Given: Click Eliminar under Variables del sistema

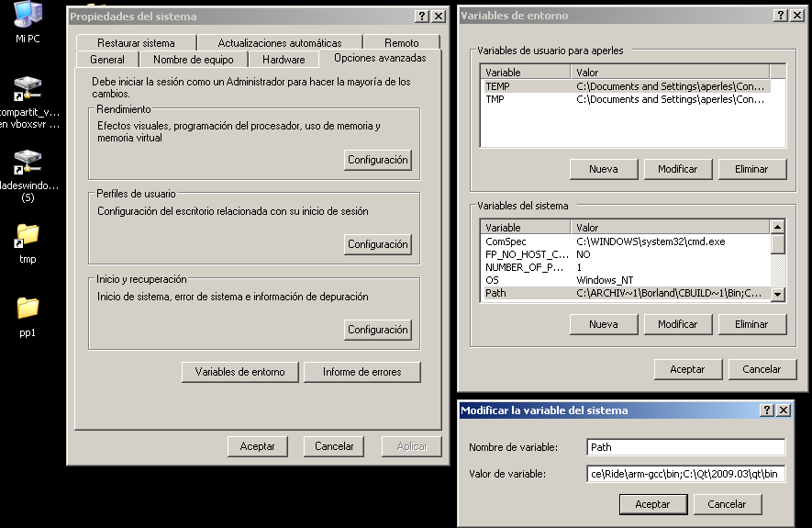Looking at the screenshot, I should [752, 324].
